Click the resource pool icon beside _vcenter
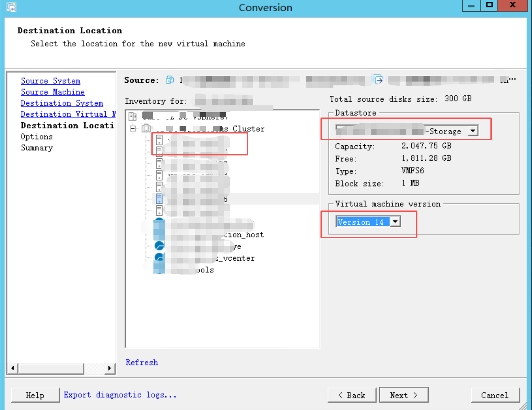This screenshot has height=410, width=532. point(159,258)
